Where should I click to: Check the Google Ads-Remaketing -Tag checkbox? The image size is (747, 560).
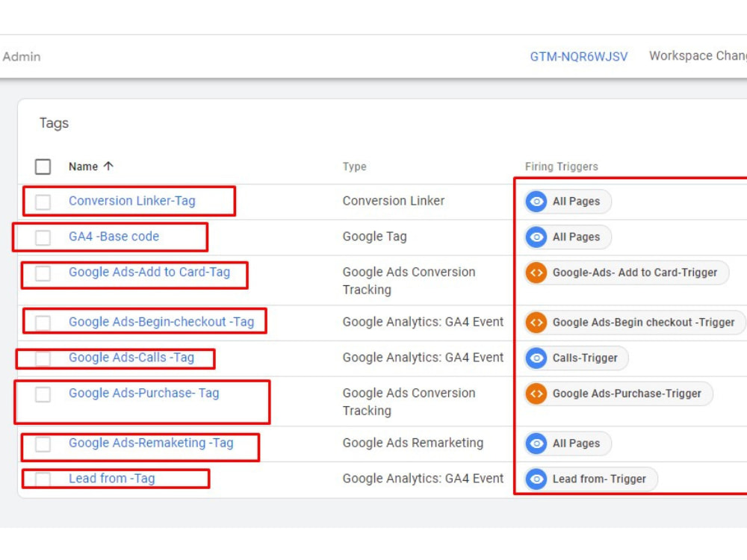coord(43,444)
